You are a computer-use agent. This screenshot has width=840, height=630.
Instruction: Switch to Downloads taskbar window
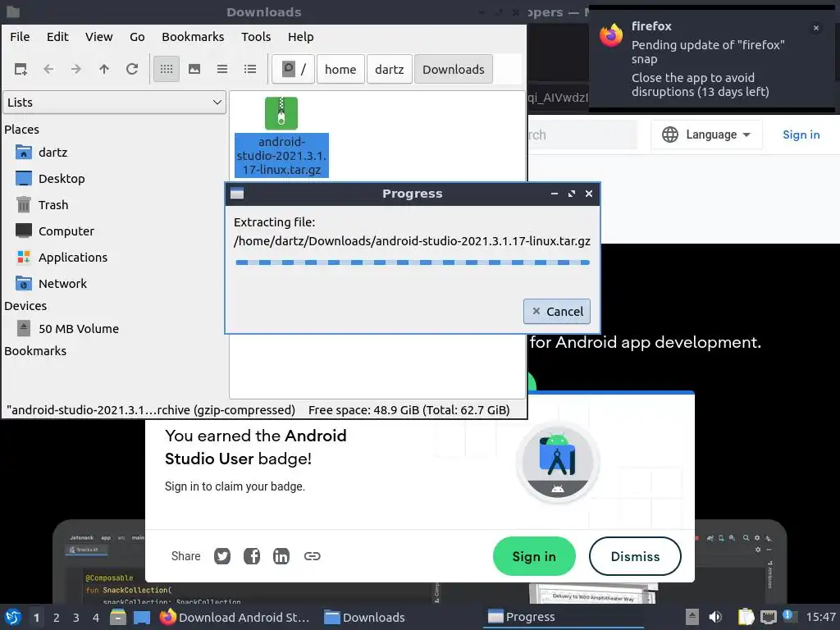click(364, 617)
